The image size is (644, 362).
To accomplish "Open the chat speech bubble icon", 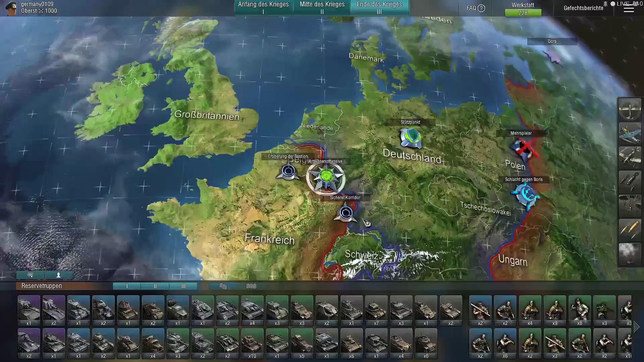I will click(30, 275).
